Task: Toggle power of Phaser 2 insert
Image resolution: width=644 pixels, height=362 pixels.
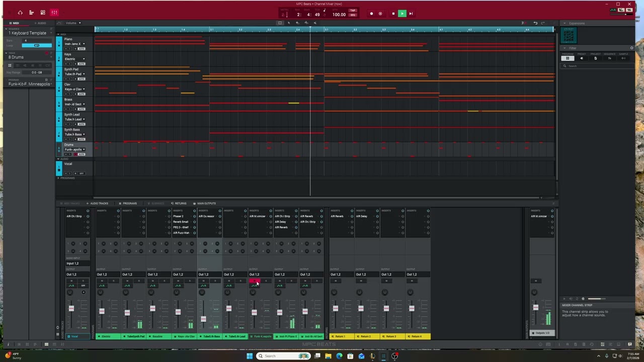Action: [x=194, y=216]
